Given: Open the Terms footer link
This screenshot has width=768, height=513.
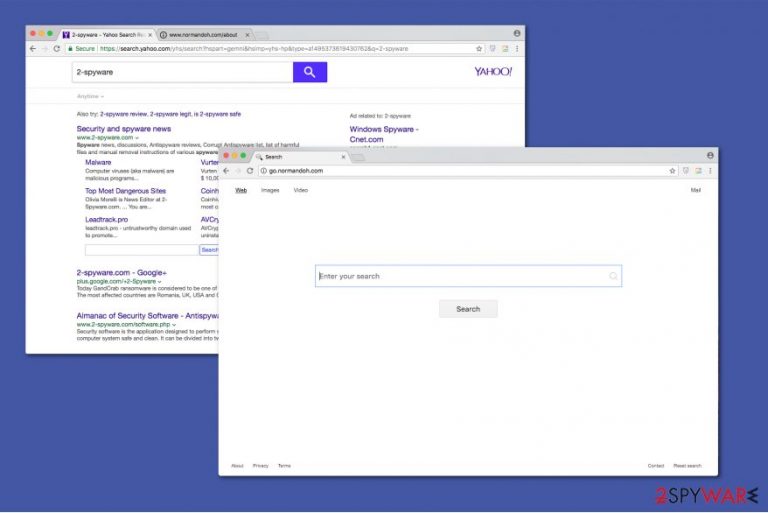Looking at the screenshot, I should tap(284, 466).
